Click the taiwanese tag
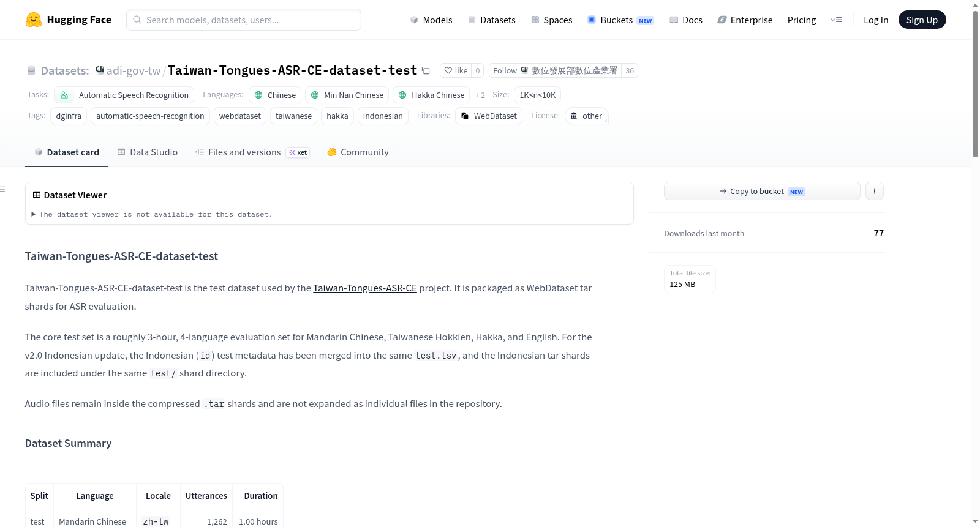 click(293, 116)
